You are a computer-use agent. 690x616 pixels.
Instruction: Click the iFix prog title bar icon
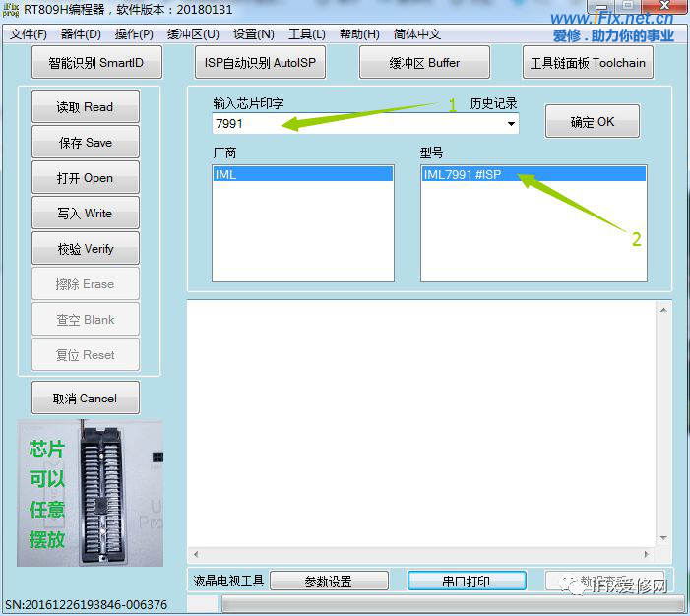pos(11,10)
